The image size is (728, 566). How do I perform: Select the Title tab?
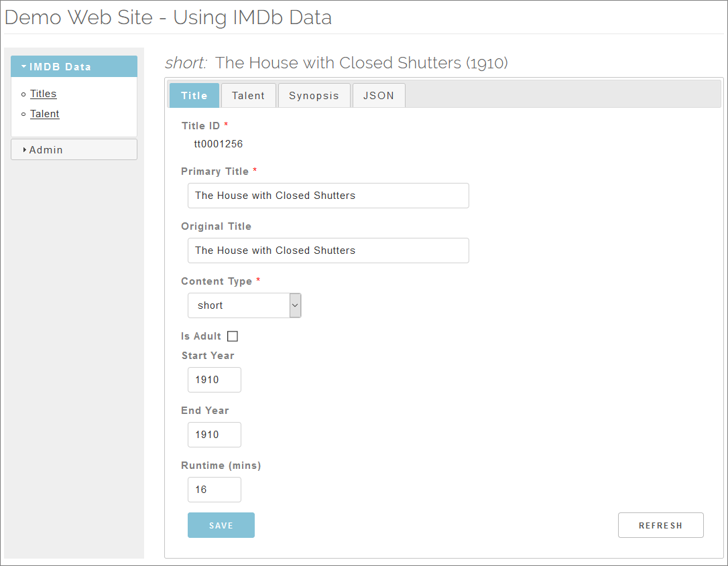tap(194, 96)
